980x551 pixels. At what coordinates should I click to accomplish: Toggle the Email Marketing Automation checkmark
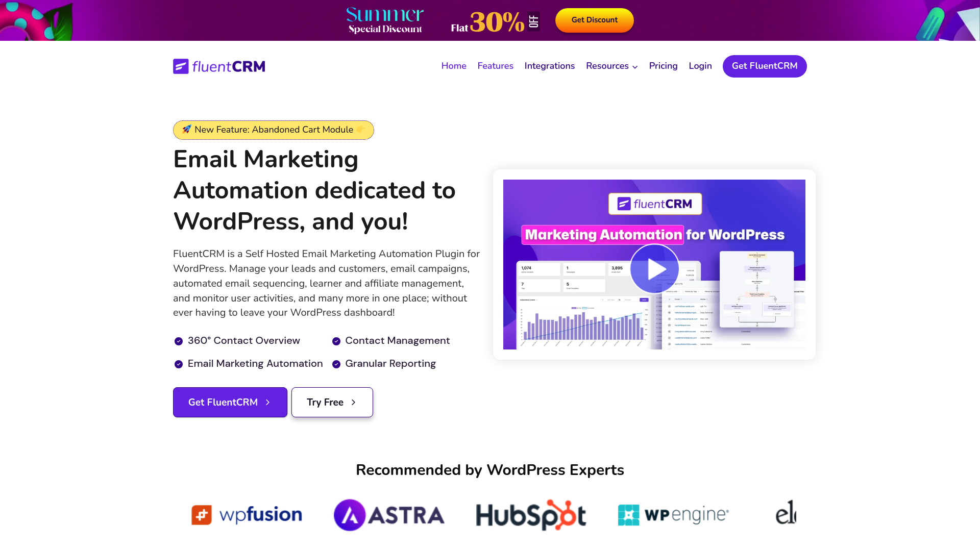[178, 363]
